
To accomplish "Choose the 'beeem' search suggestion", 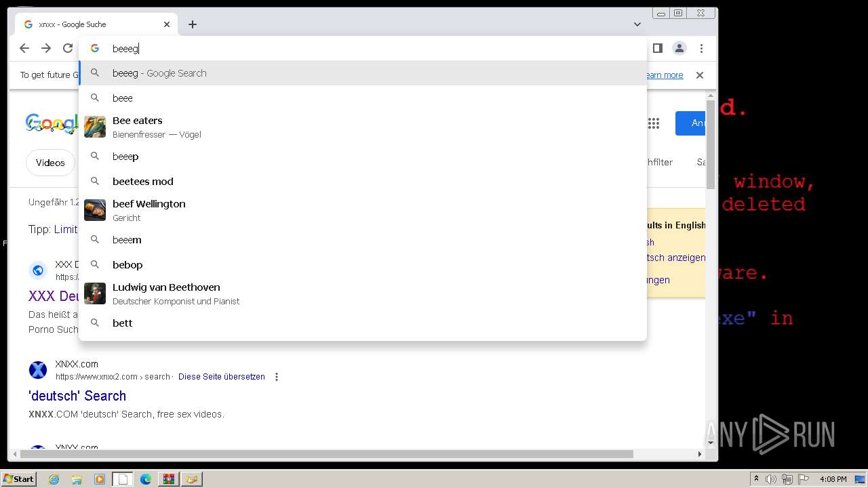I will [x=363, y=240].
